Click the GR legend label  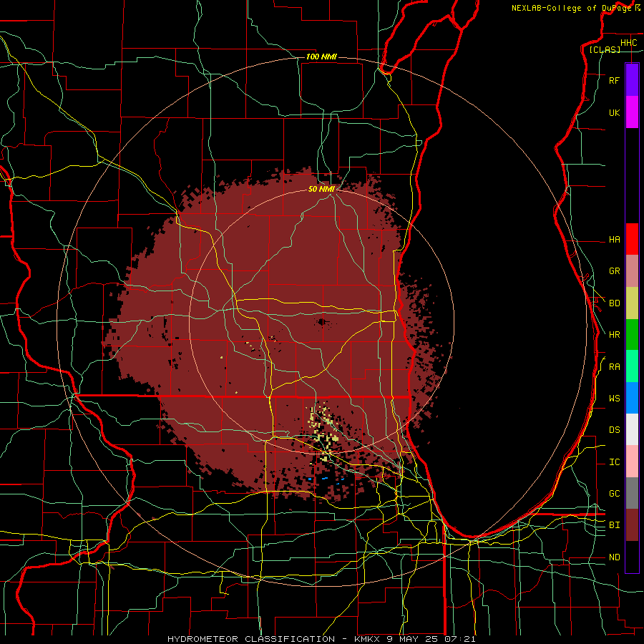(614, 271)
